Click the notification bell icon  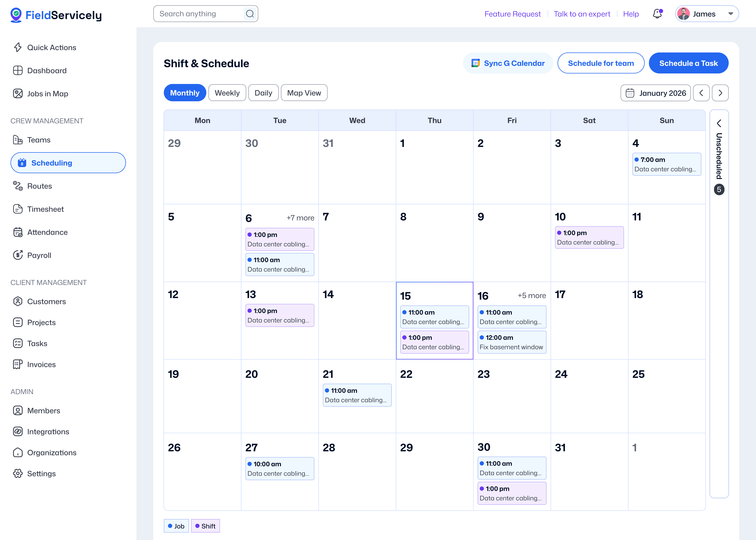click(x=657, y=14)
